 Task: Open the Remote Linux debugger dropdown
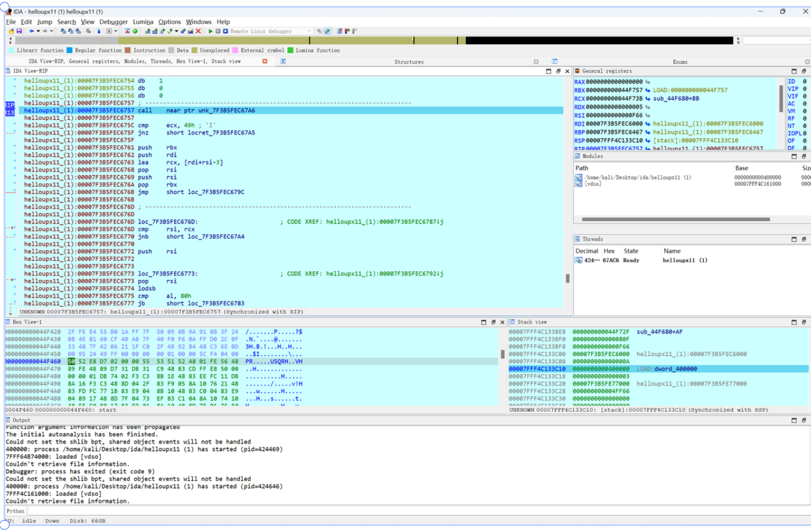coord(309,31)
